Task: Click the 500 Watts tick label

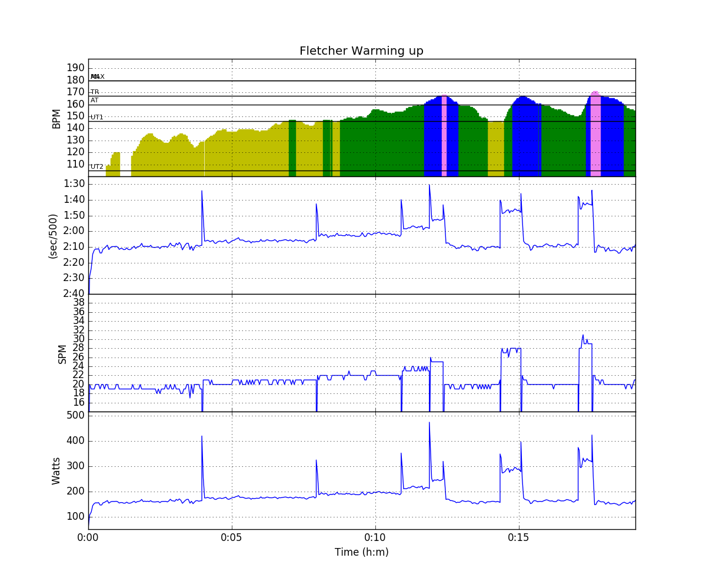Action: click(75, 415)
